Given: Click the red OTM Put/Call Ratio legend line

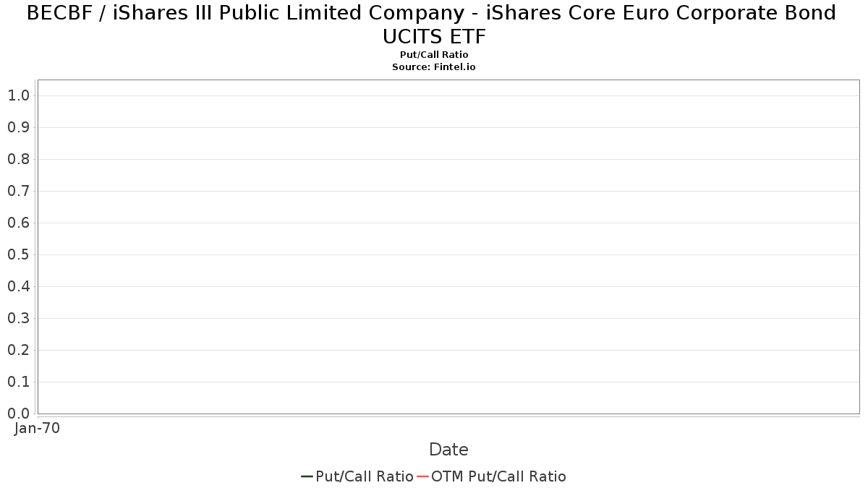Looking at the screenshot, I should (x=422, y=476).
